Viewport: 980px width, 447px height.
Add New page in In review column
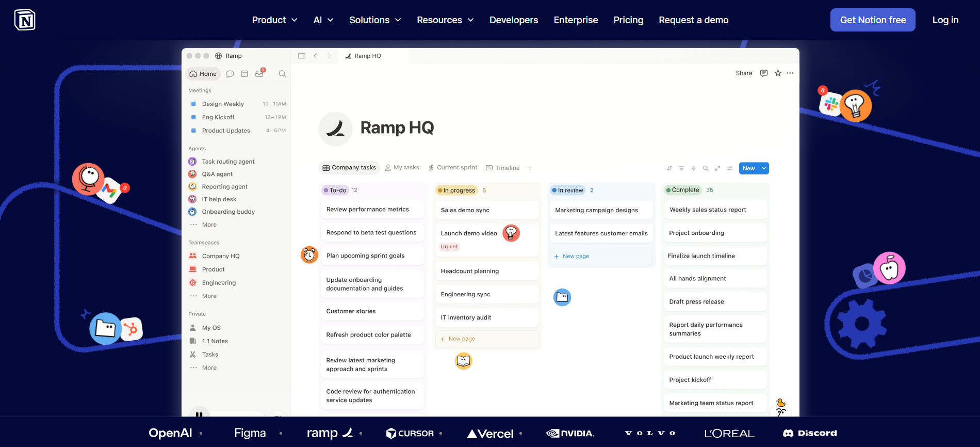601,256
